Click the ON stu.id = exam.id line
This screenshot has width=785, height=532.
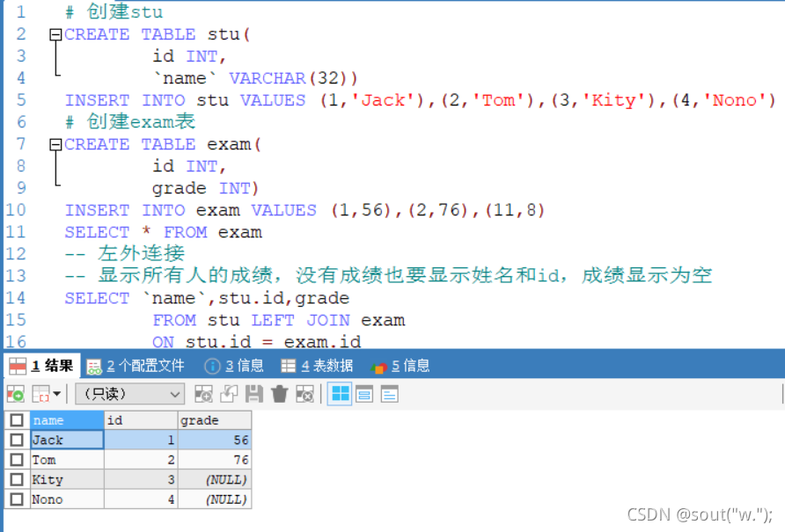(x=256, y=342)
